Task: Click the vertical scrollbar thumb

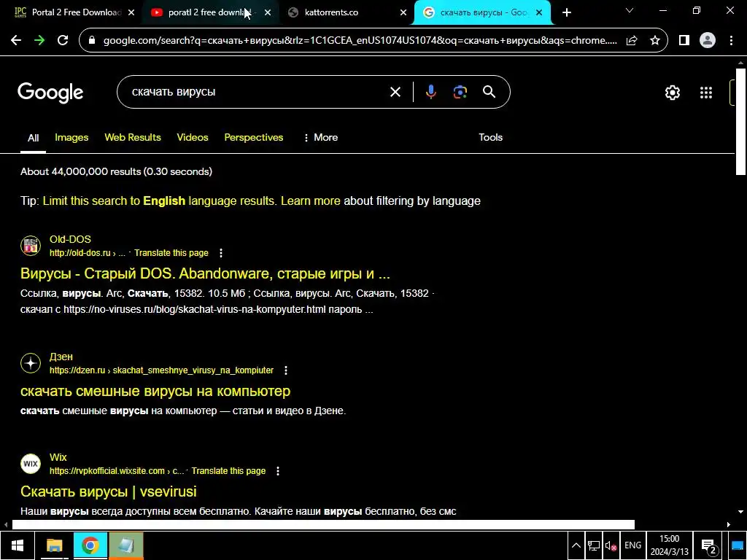Action: click(740, 122)
